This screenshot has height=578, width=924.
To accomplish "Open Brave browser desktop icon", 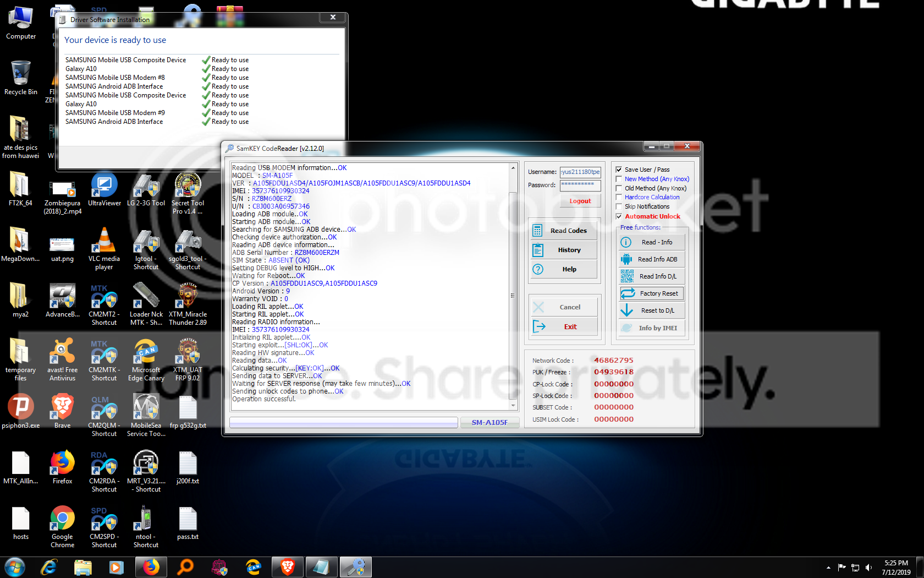I will tap(63, 412).
